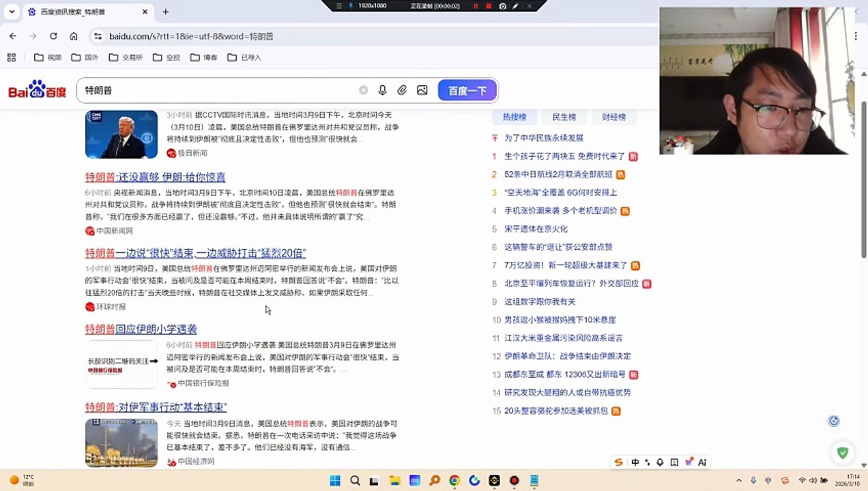Viewport: 868px width, 491px height.
Task: Click the QR code article thumbnail
Action: point(121,364)
